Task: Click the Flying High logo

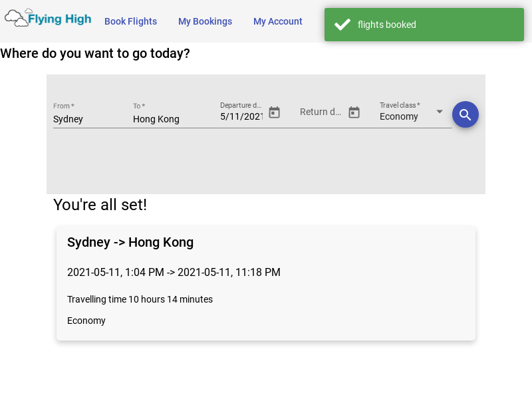Action: (x=48, y=19)
